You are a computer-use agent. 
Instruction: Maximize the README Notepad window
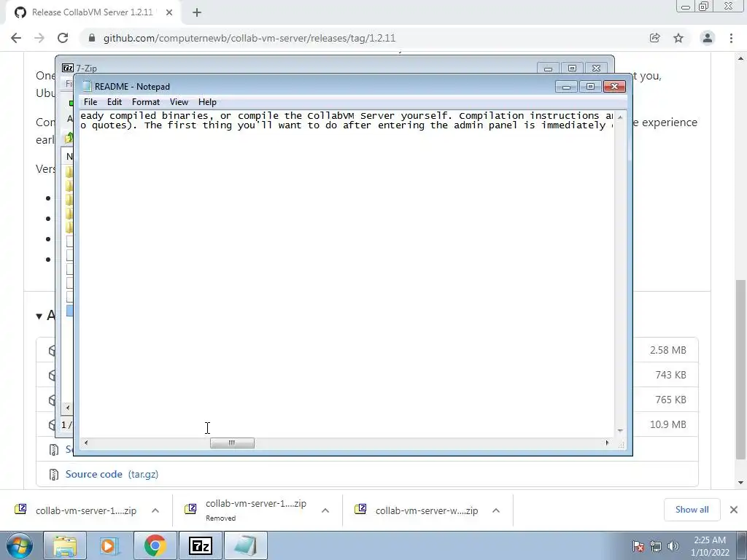tap(590, 87)
